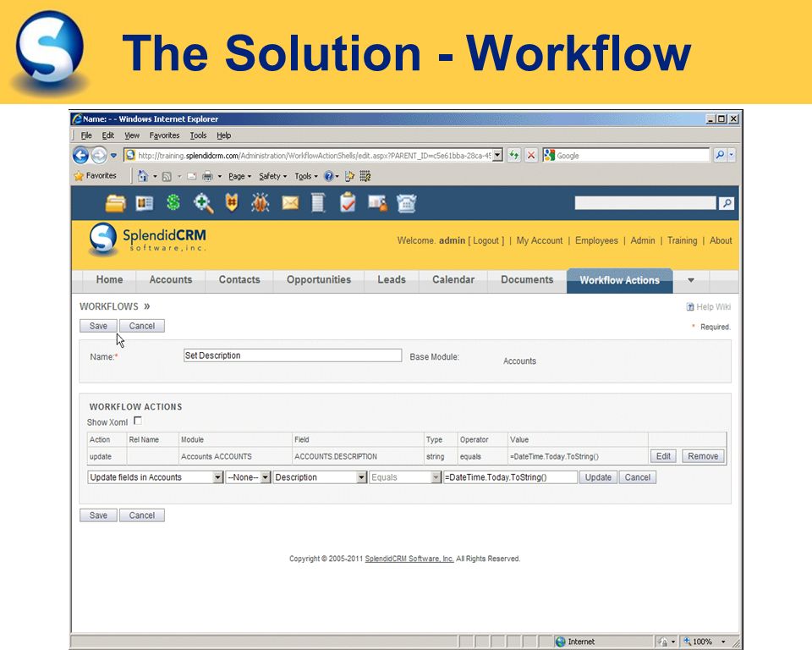812x650 pixels.
Task: Switch to the Documents tab
Action: (527, 280)
